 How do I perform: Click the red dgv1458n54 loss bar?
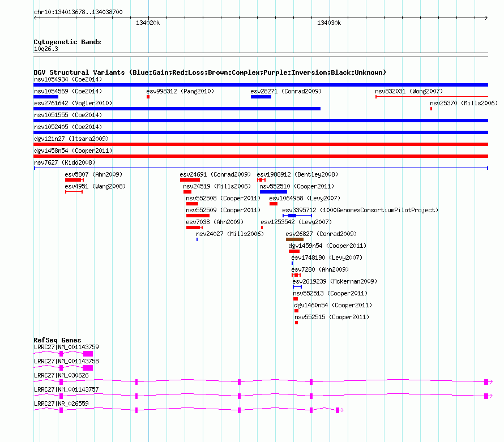click(x=260, y=156)
